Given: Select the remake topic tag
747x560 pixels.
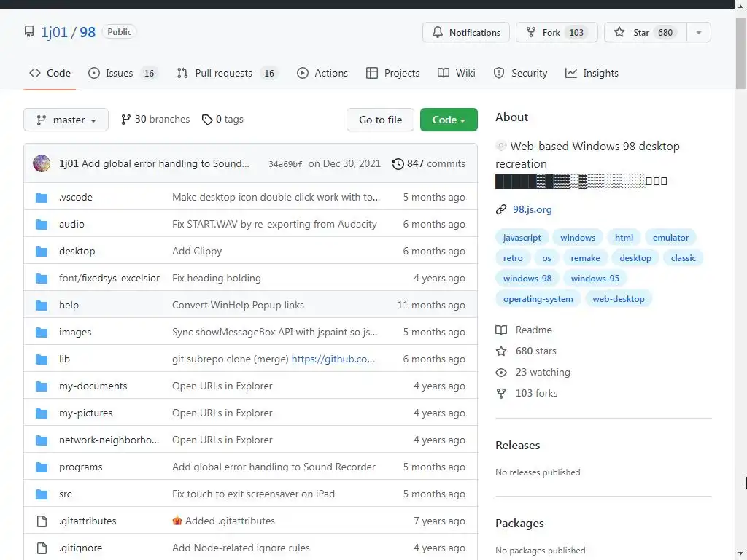Looking at the screenshot, I should [585, 258].
